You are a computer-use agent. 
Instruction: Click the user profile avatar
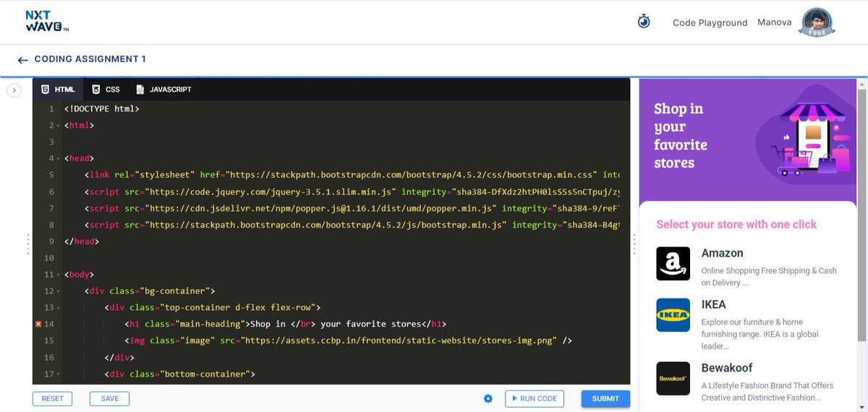pos(818,22)
